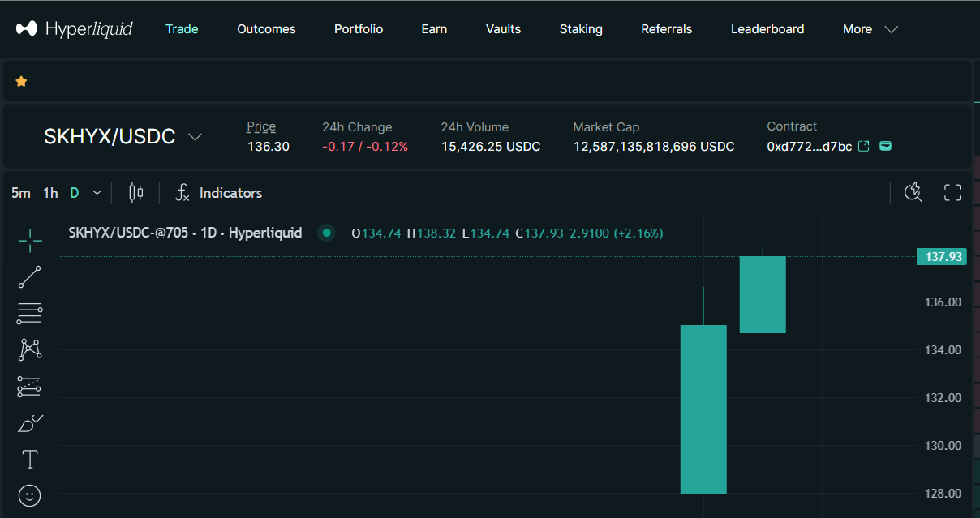Click the Hyperliquid logo

tap(74, 29)
